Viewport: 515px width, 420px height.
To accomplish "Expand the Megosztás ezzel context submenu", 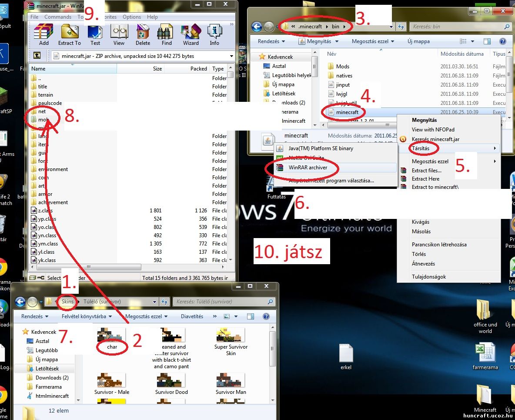I will [x=495, y=161].
